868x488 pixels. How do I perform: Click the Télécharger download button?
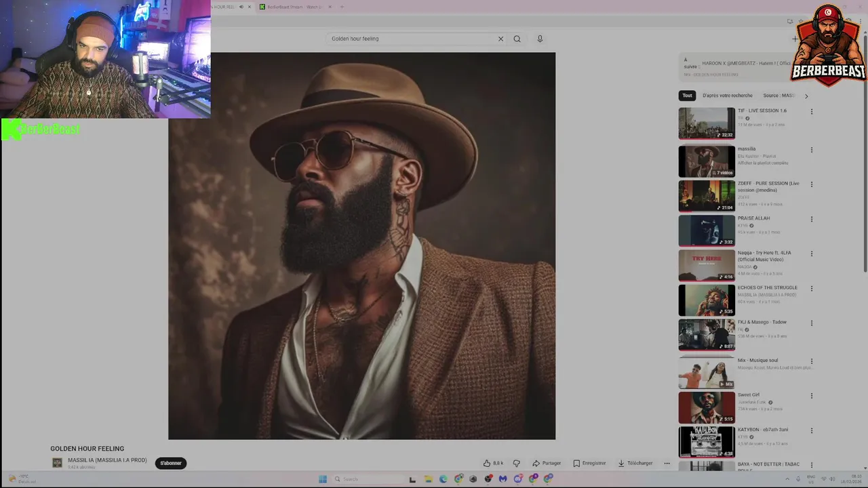point(635,463)
